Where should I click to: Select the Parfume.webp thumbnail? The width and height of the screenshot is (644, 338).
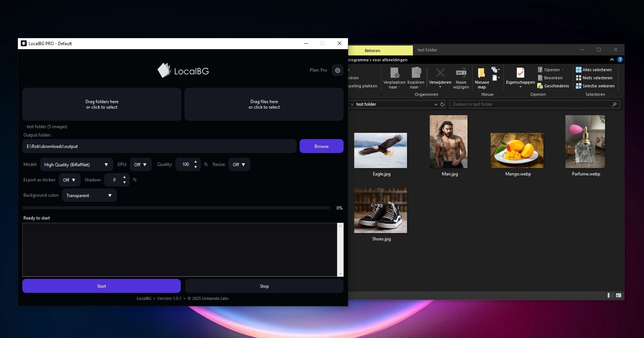click(x=585, y=142)
